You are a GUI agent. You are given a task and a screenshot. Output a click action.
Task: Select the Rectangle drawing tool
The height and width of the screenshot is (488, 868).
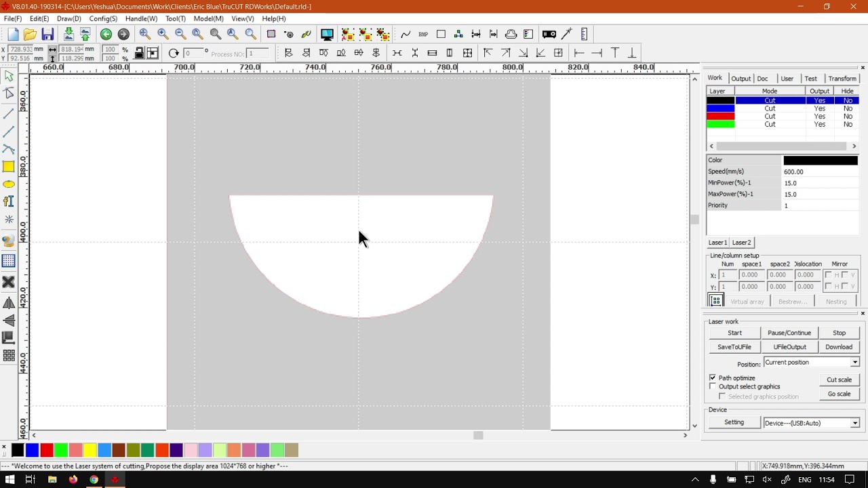click(9, 167)
